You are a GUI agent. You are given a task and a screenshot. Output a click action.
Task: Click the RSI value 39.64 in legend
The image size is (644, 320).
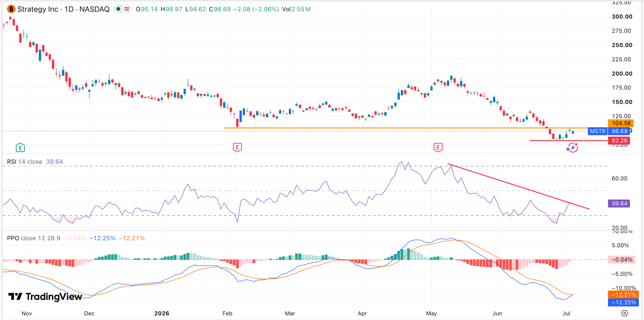pyautogui.click(x=54, y=162)
